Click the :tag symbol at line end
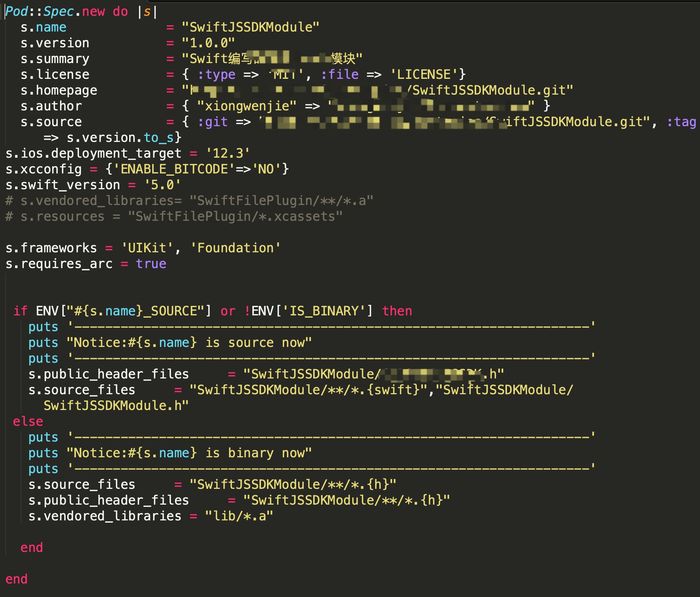Image resolution: width=700 pixels, height=597 pixels. click(681, 122)
